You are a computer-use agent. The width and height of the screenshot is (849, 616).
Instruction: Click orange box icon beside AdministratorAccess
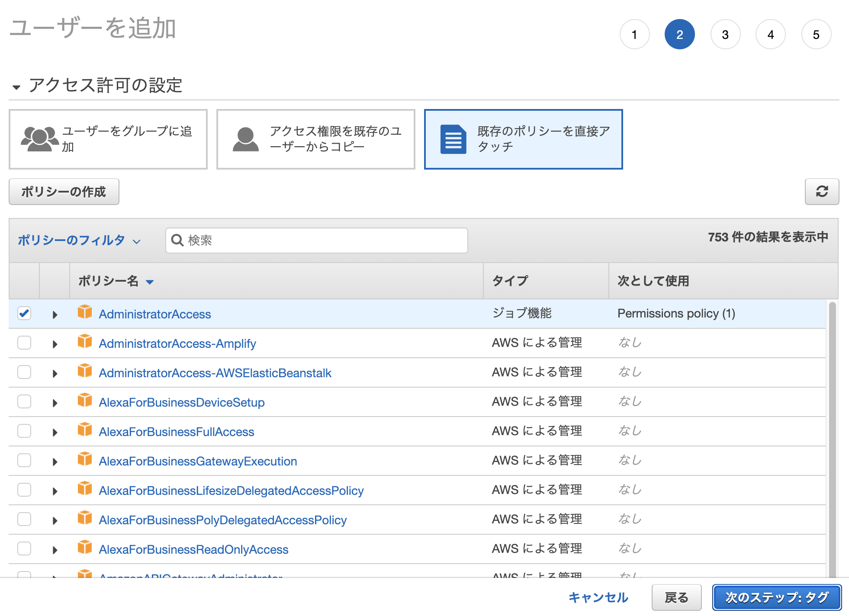click(x=85, y=312)
